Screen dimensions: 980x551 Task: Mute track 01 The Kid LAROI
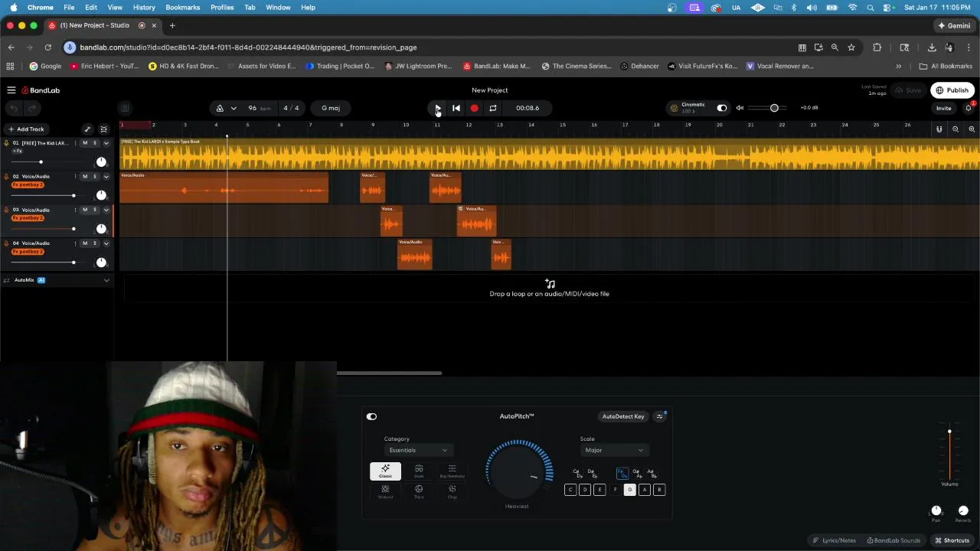(x=85, y=143)
